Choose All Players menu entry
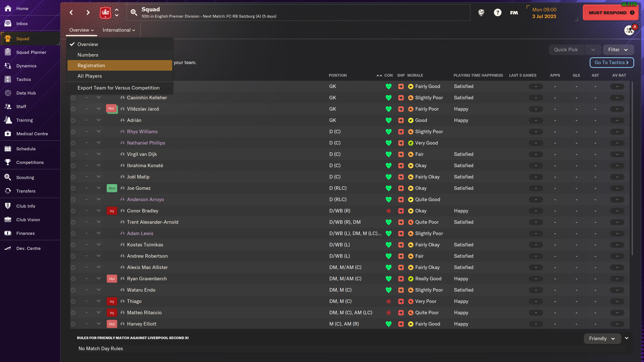644x362 pixels. pos(120,76)
